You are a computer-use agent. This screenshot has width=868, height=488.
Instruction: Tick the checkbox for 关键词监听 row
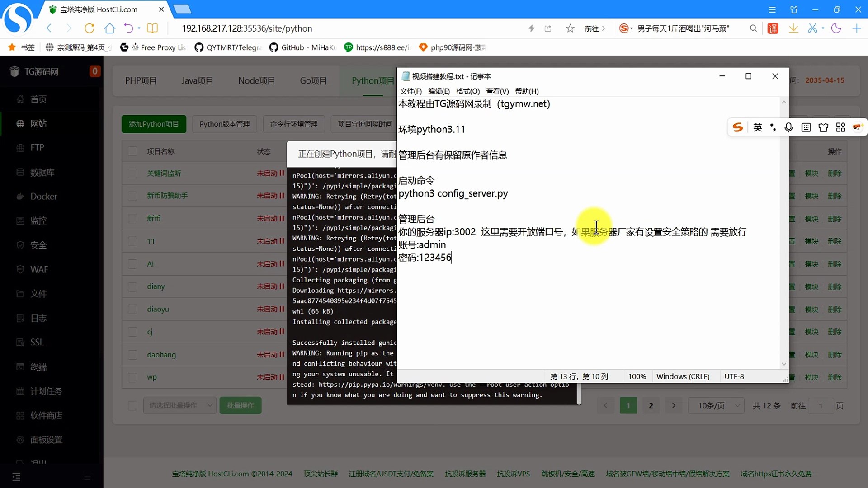pos(132,174)
